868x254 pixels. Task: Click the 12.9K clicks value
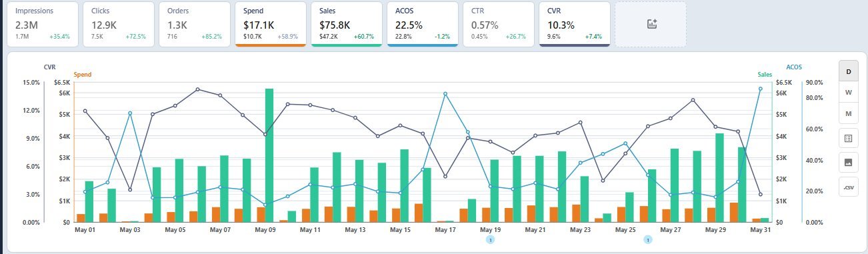[105, 25]
